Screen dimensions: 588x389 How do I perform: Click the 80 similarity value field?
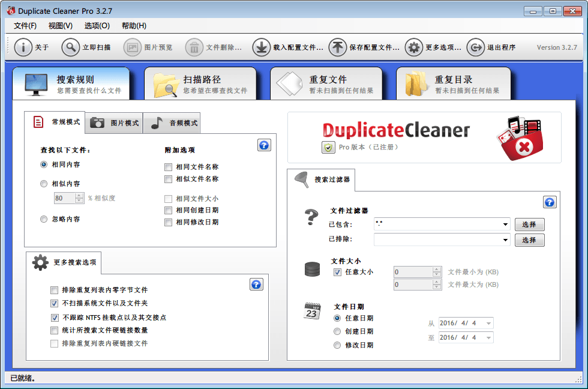[65, 198]
